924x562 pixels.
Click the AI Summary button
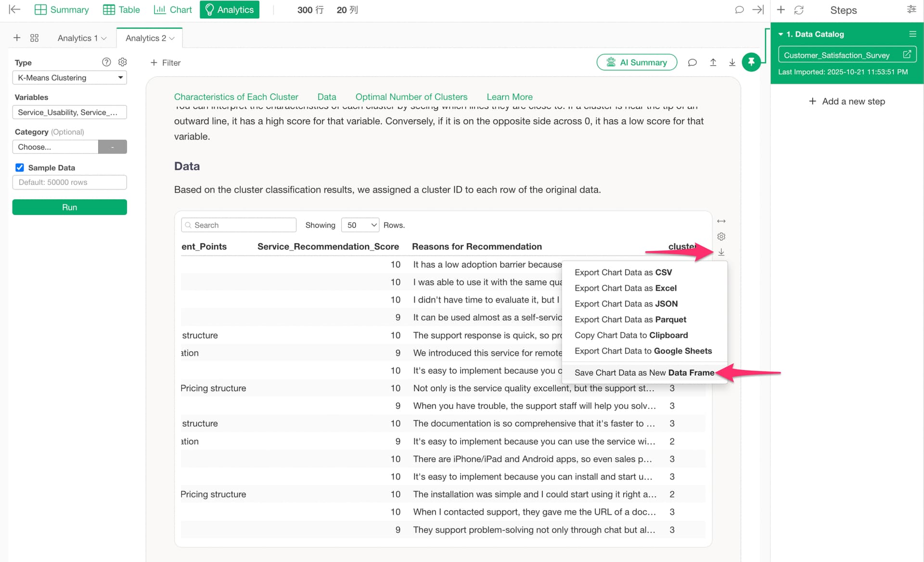637,63
